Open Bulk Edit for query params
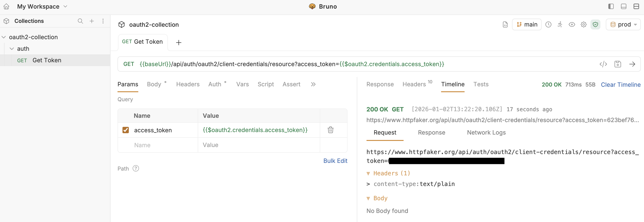The image size is (644, 222). (x=335, y=161)
